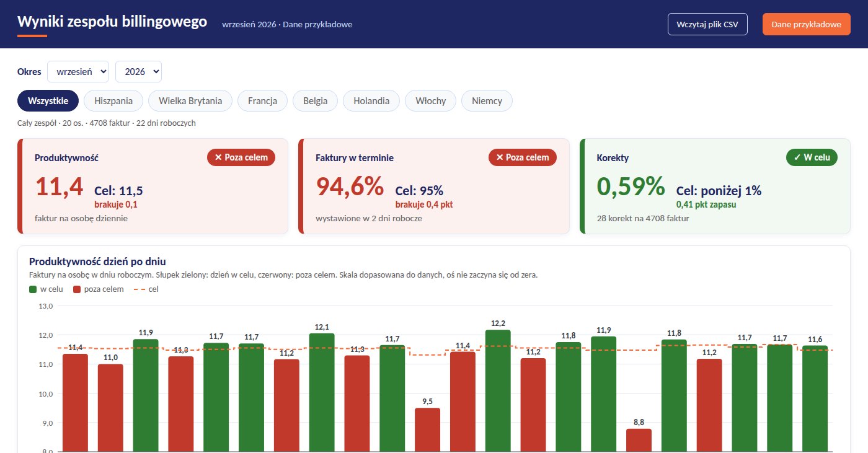The width and height of the screenshot is (868, 453).
Task: Click the '0,41 pkt zapasu' text
Action: [706, 204]
